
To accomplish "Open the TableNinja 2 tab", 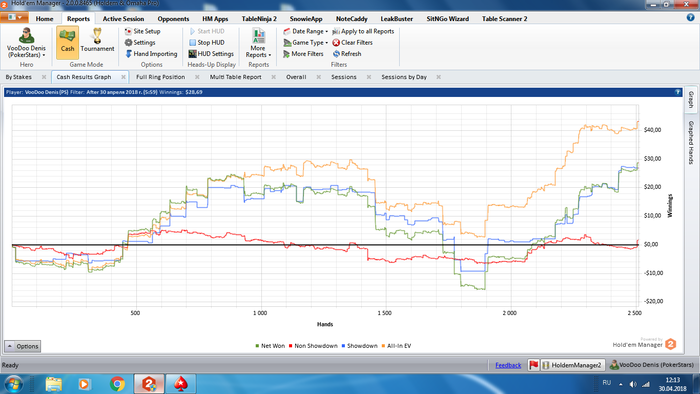I will (259, 19).
